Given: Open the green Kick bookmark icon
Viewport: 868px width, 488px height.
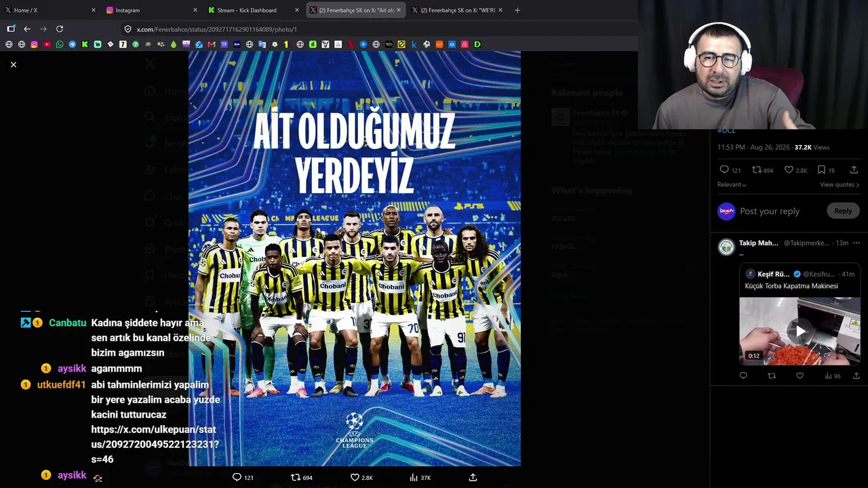Looking at the screenshot, I should [x=85, y=44].
